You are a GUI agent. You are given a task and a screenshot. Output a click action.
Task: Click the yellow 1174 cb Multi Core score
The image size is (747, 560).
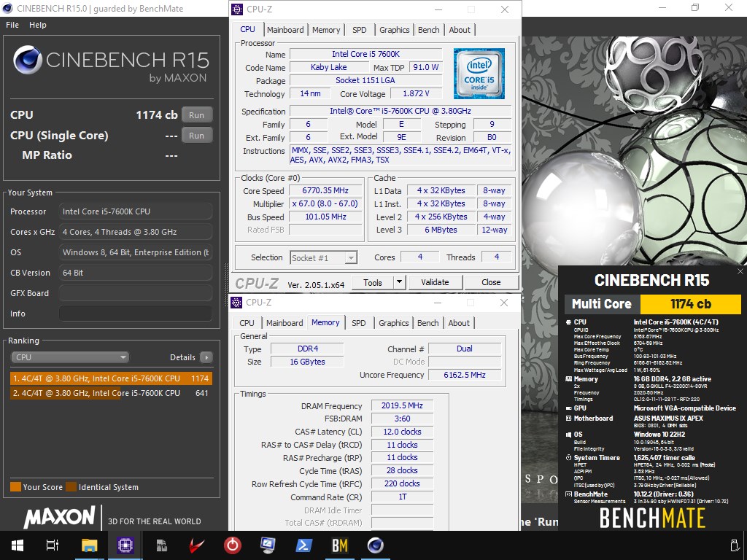pyautogui.click(x=690, y=304)
